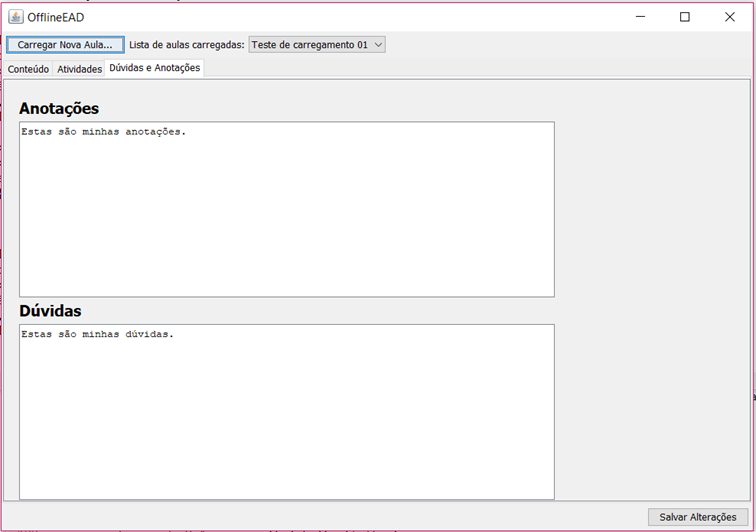Click the Carregar Nova Aula button

(65, 45)
